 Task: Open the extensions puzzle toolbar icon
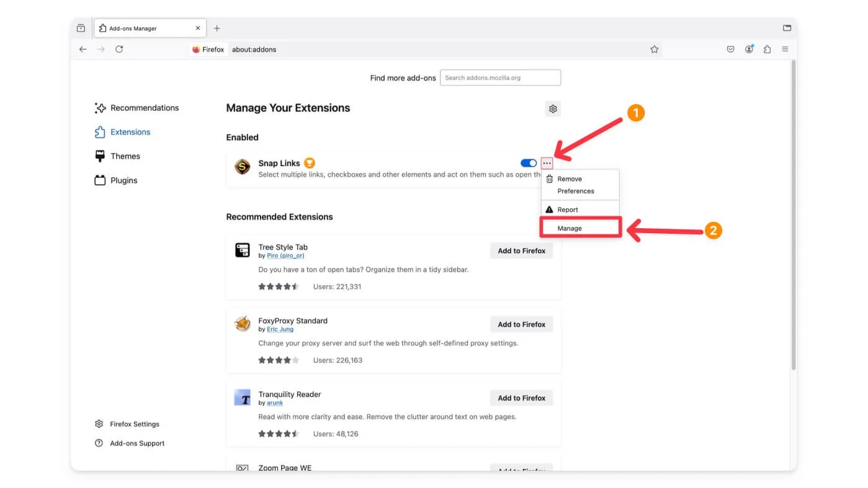click(767, 50)
